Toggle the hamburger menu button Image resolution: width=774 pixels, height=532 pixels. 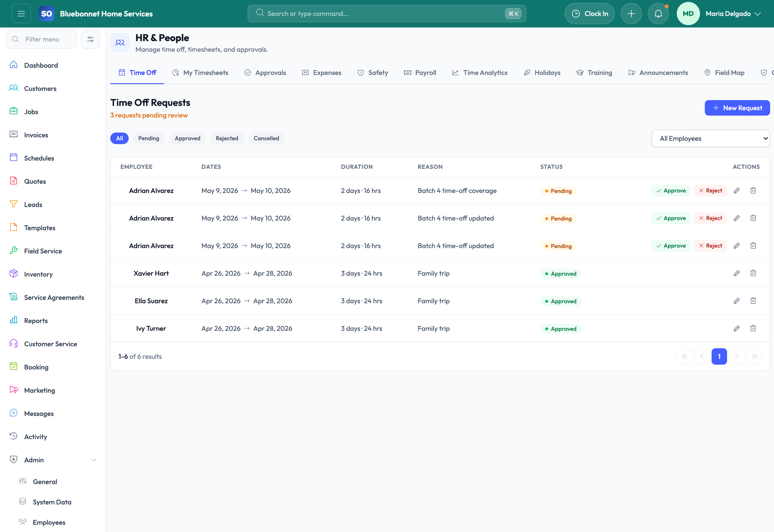[x=21, y=14]
